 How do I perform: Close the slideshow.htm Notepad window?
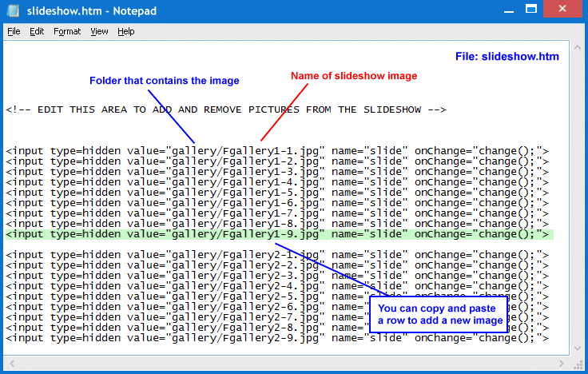click(562, 9)
